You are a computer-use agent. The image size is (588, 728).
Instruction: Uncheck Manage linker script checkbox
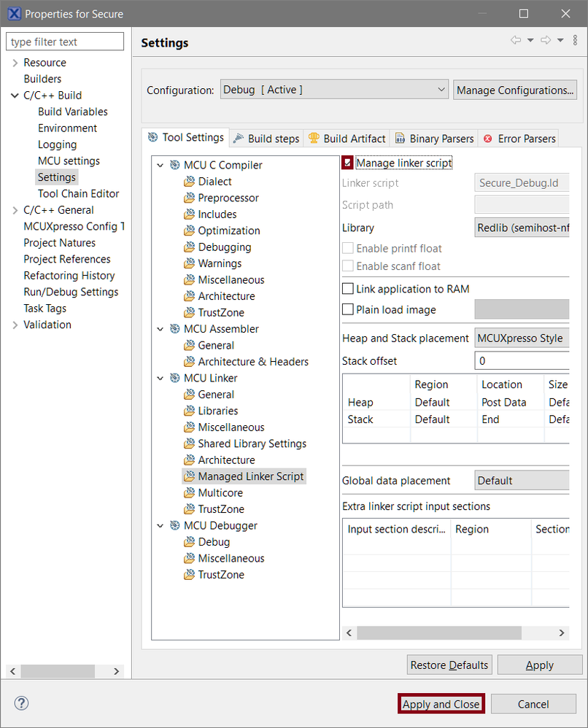point(348,163)
